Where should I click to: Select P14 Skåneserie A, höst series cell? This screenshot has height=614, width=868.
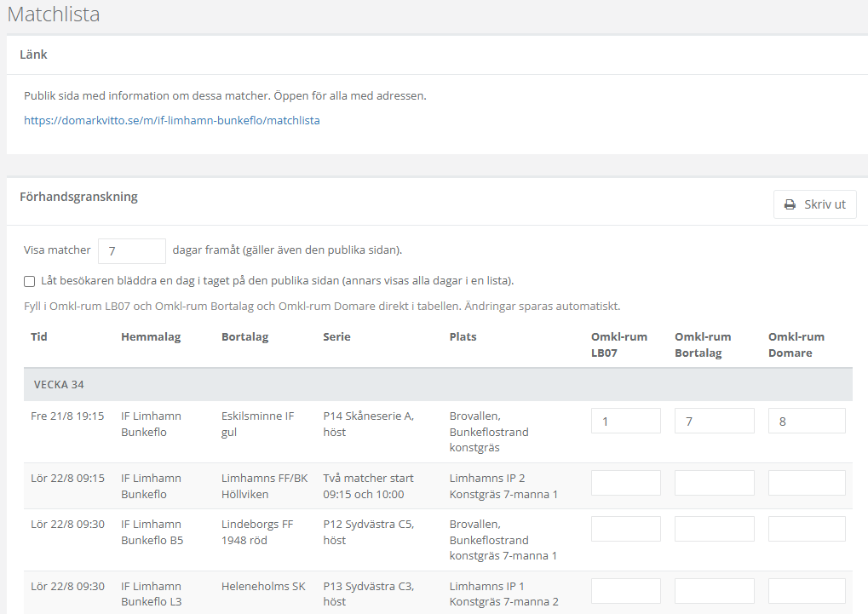[369, 424]
